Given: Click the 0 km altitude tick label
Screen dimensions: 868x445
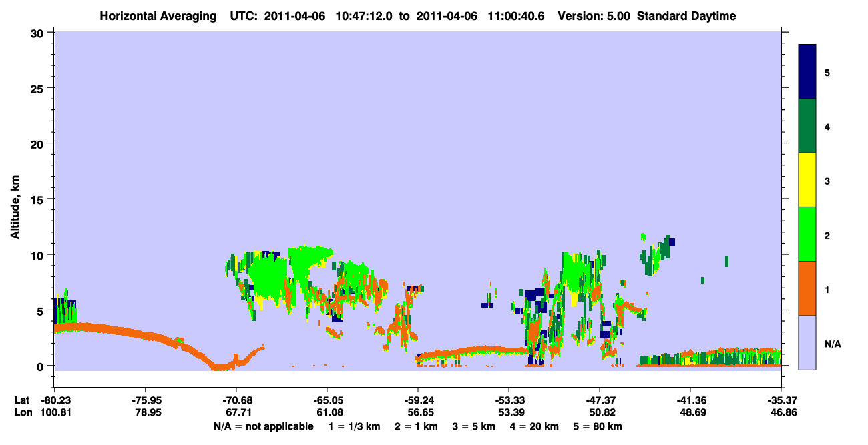Looking at the screenshot, I should [41, 366].
